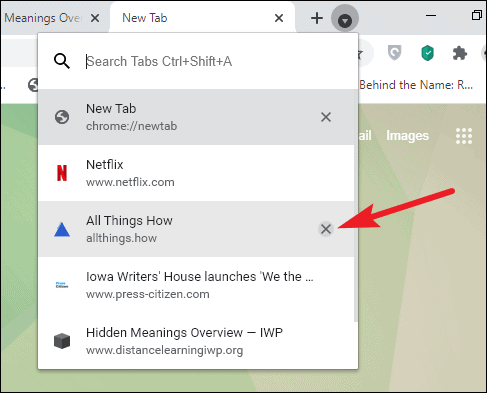Click www.press-citizen.com URL text
Screen dimensions: 487x393
click(148, 294)
